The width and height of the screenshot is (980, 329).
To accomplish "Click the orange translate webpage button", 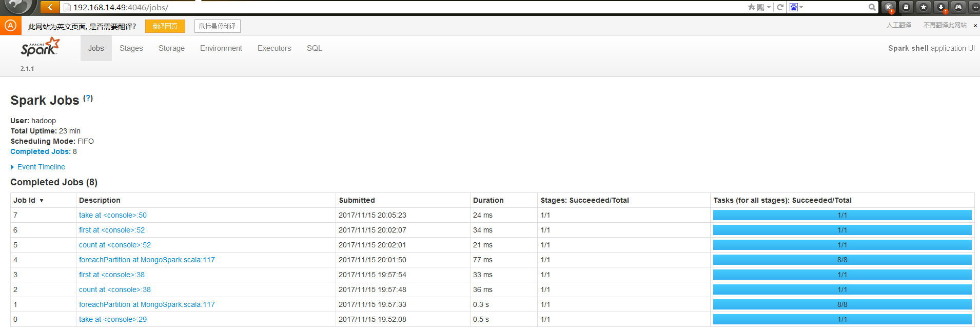I will coord(165,26).
